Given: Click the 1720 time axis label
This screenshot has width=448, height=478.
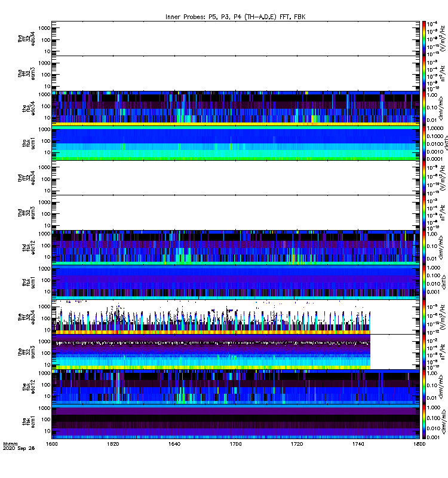Looking at the screenshot, I should [297, 444].
